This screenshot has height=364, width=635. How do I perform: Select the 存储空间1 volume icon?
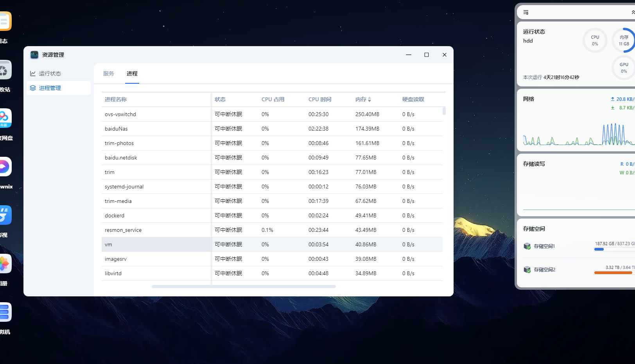click(x=527, y=246)
